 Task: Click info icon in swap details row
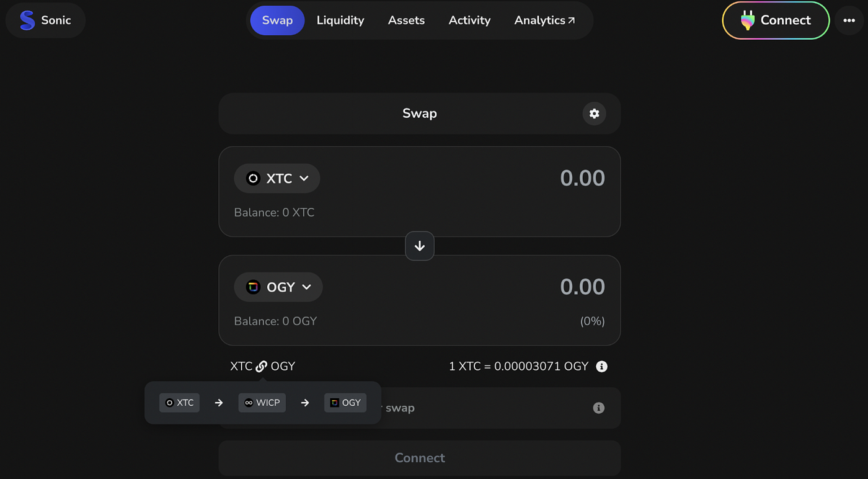(x=598, y=408)
